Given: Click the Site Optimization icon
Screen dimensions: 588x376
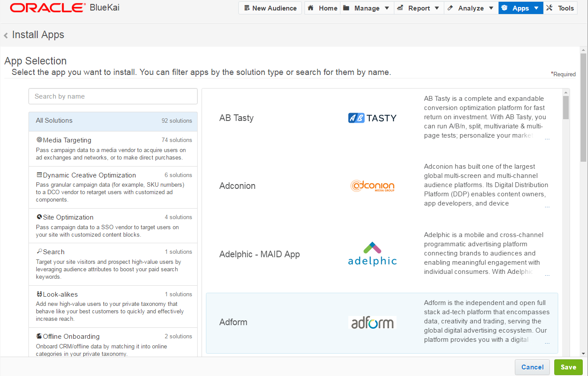Looking at the screenshot, I should (39, 217).
